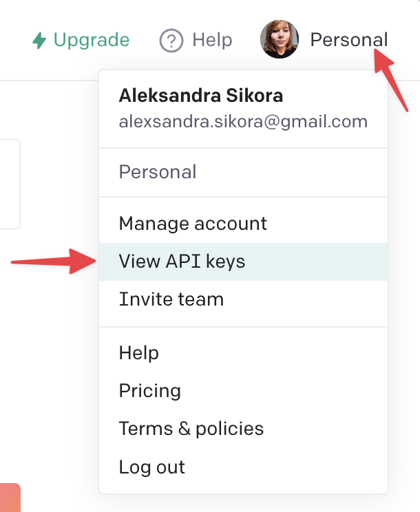Open Help entry inside the dropdown menu
Image resolution: width=420 pixels, height=512 pixels.
[x=139, y=353]
